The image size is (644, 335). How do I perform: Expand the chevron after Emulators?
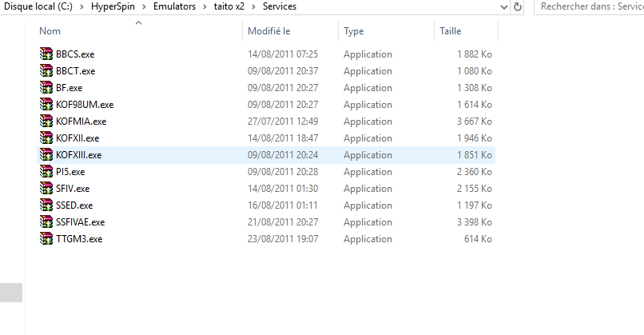pos(205,7)
